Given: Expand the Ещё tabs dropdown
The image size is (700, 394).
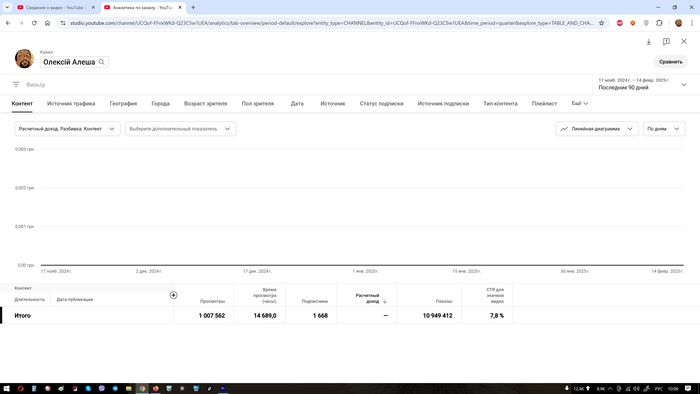Looking at the screenshot, I should (x=579, y=103).
